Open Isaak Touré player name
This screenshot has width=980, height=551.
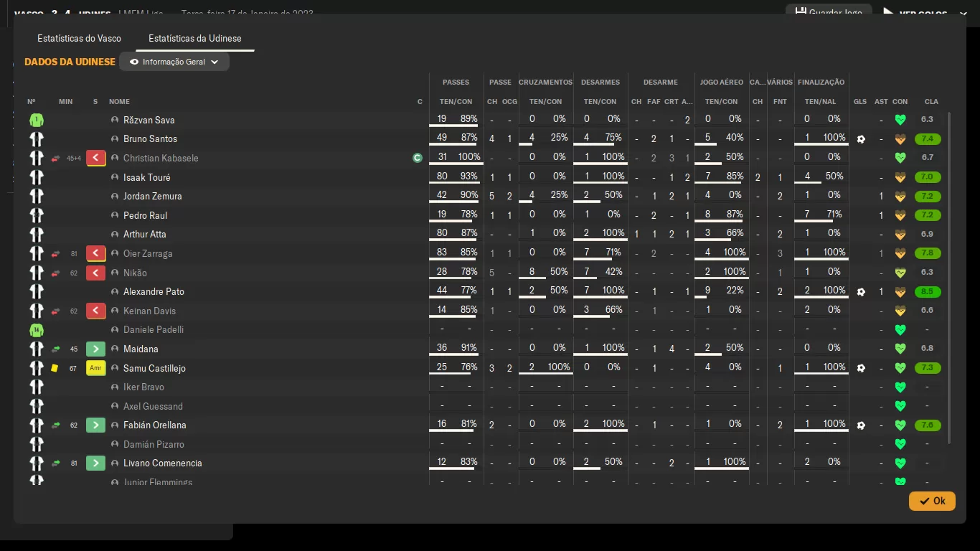[x=147, y=177]
